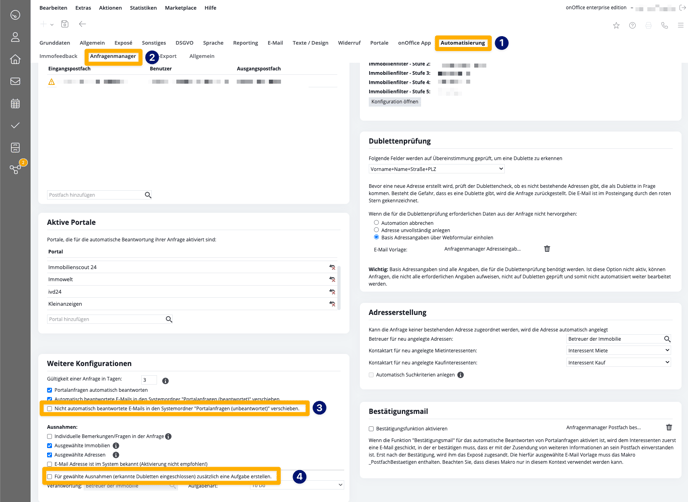Select the Automation abbrechen radio option
This screenshot has width=688, height=502.
click(376, 222)
